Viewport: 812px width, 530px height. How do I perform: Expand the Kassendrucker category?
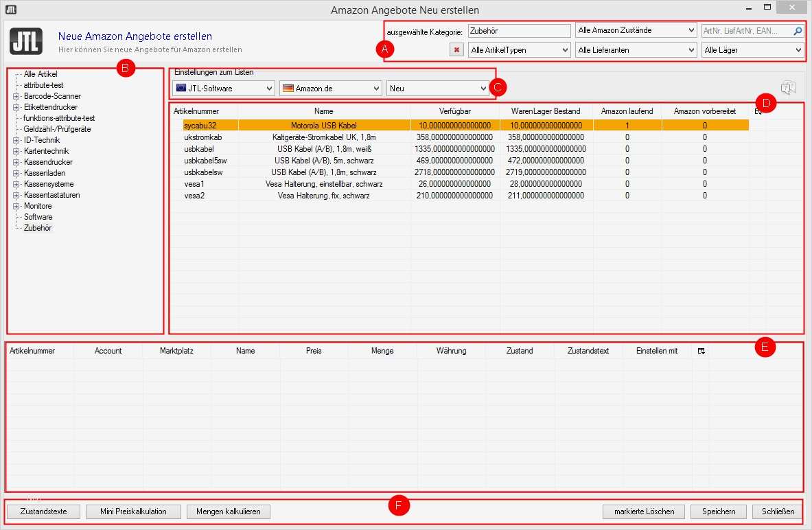pyautogui.click(x=16, y=162)
